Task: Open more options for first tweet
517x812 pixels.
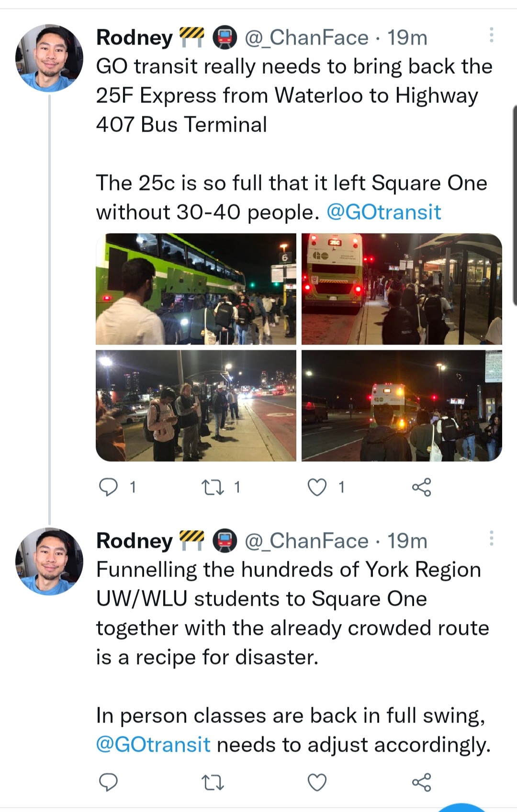Action: (x=491, y=35)
